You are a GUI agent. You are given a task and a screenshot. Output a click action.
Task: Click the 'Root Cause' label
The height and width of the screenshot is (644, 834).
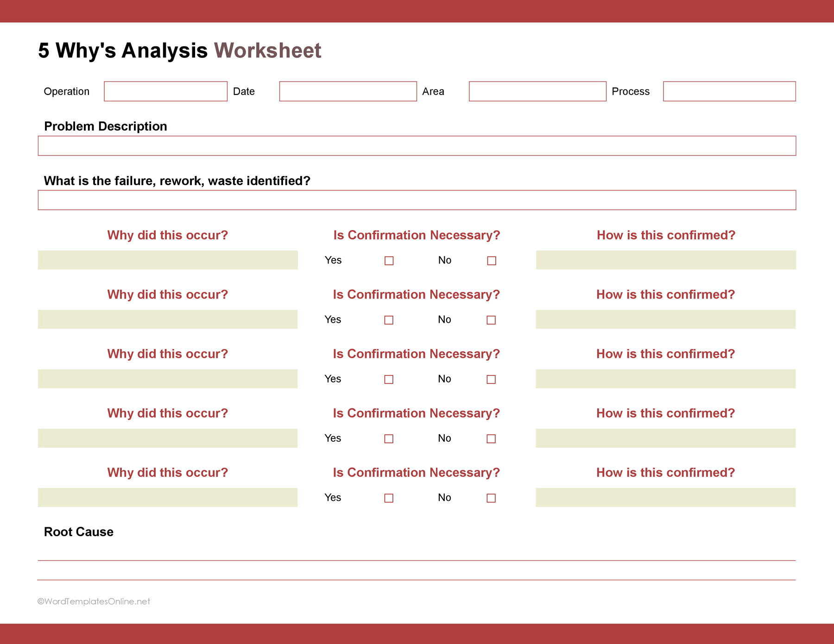coord(79,531)
